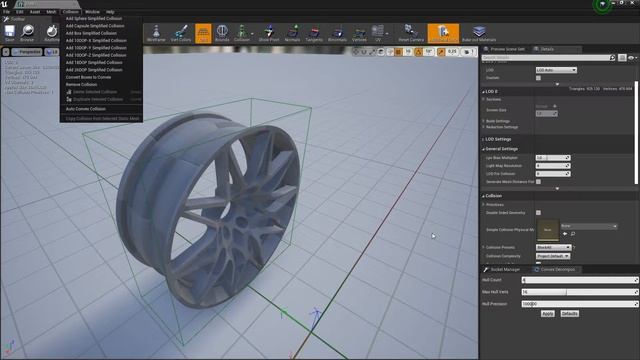Toggle the viewport rotation snapping icon

[x=418, y=52]
